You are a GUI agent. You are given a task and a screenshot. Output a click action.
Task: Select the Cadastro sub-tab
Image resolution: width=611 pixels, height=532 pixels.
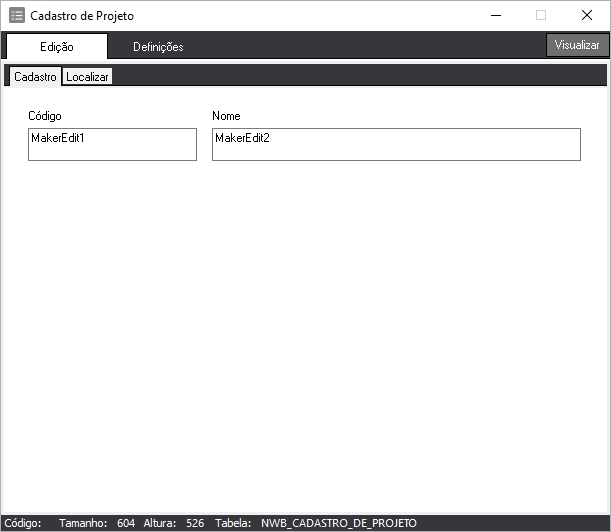[35, 77]
